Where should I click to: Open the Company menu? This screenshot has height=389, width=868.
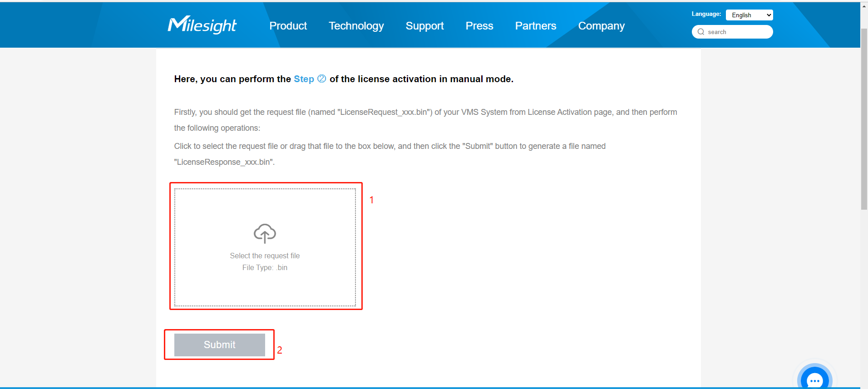coord(601,26)
